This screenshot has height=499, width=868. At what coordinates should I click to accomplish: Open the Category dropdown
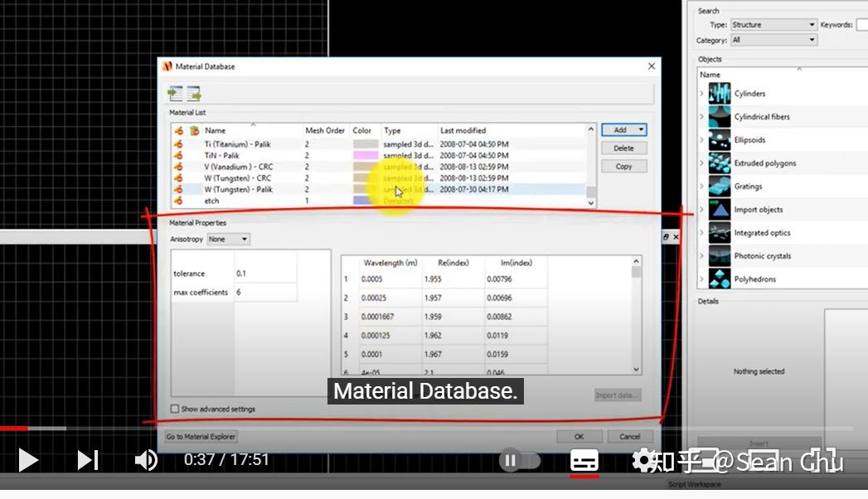pyautogui.click(x=773, y=40)
